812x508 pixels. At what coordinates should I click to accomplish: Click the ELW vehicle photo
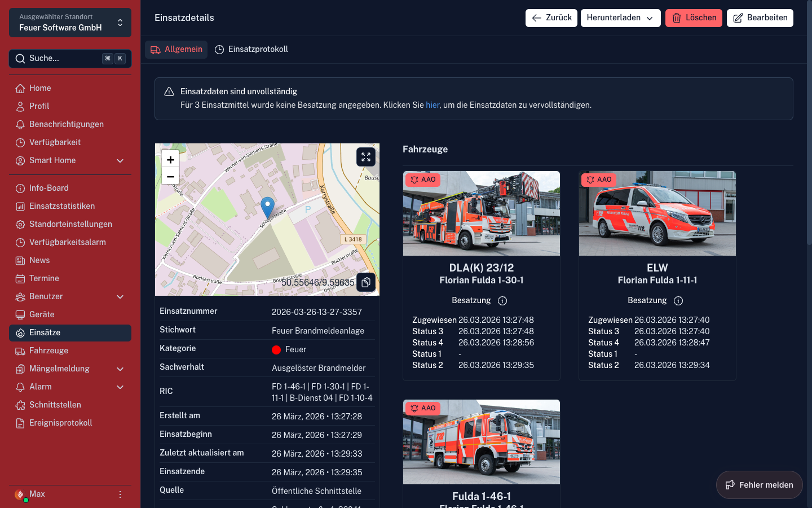click(657, 213)
